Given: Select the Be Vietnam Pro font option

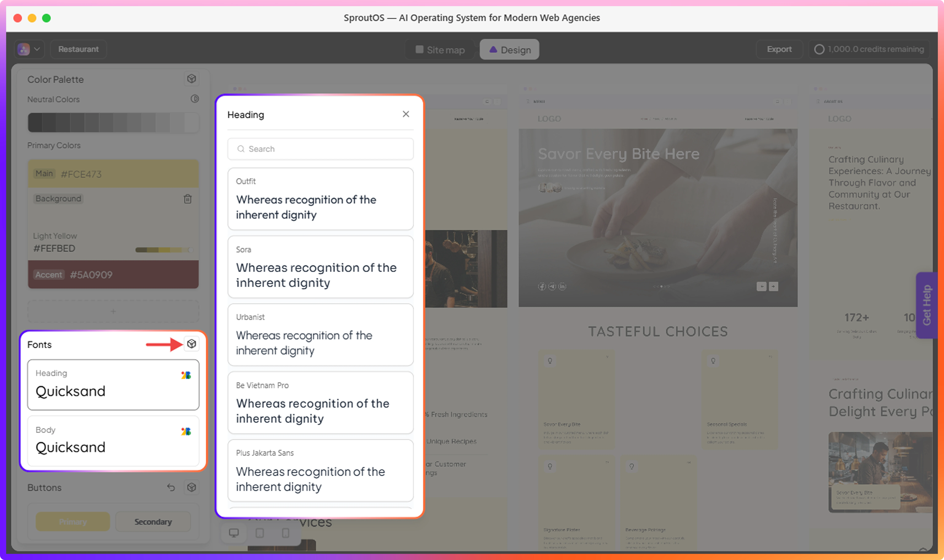Looking at the screenshot, I should (320, 403).
